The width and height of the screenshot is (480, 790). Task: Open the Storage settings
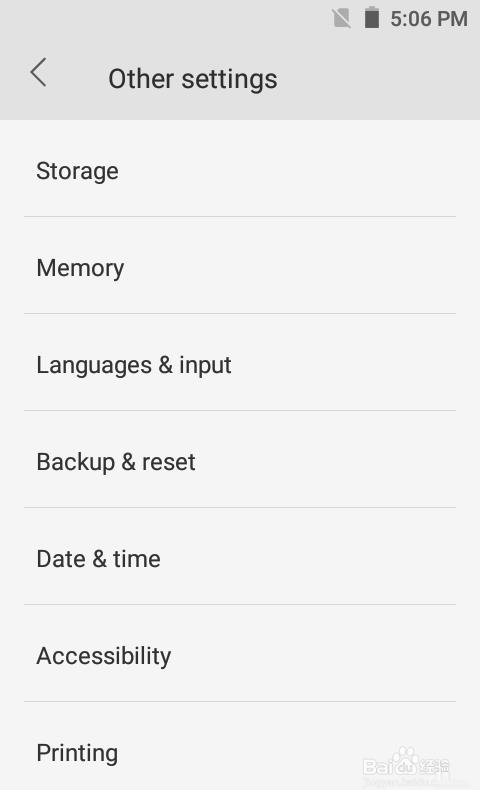(240, 169)
